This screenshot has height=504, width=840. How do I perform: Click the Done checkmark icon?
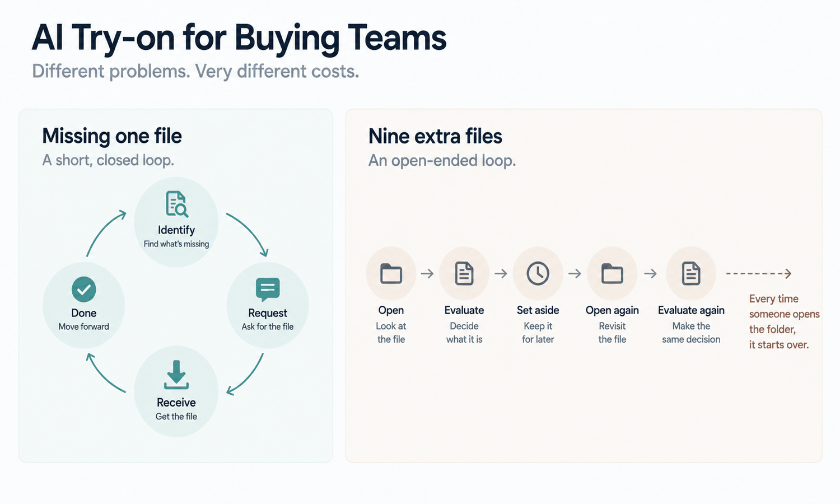(84, 290)
